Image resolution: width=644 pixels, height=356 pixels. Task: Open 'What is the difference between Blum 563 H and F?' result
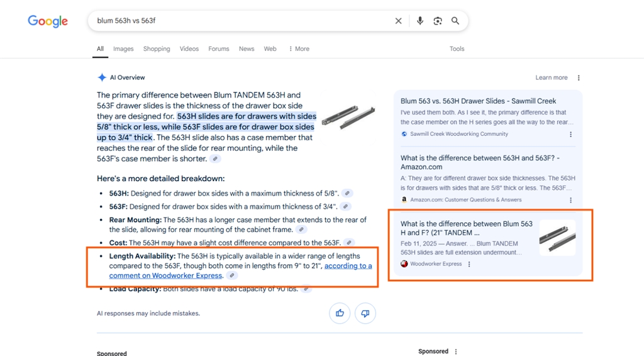click(x=466, y=228)
